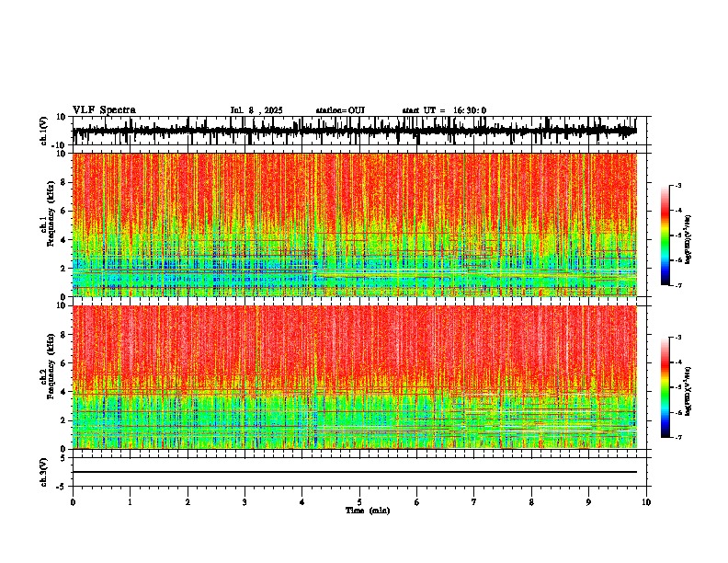Click time axis tick label "1"
The height and width of the screenshot is (563, 728).
click(130, 502)
